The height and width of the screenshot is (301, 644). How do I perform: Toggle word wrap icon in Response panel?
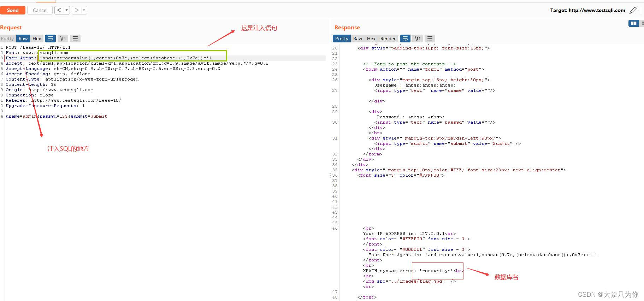pos(405,39)
